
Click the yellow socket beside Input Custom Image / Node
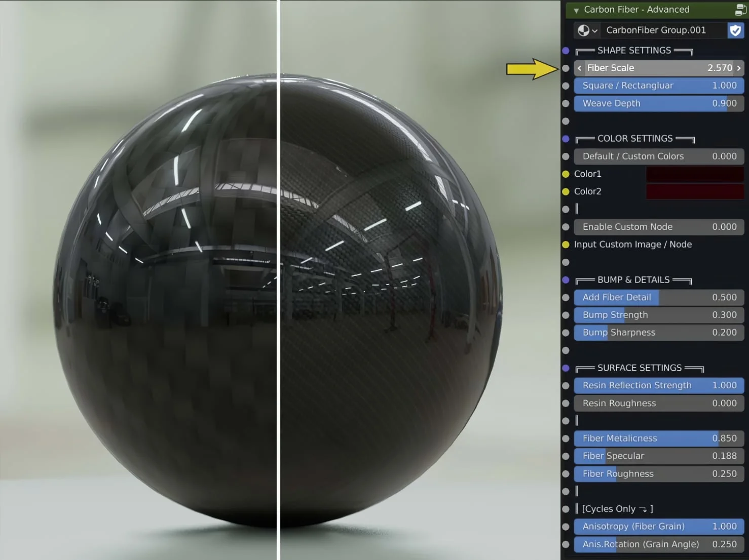[x=566, y=245]
